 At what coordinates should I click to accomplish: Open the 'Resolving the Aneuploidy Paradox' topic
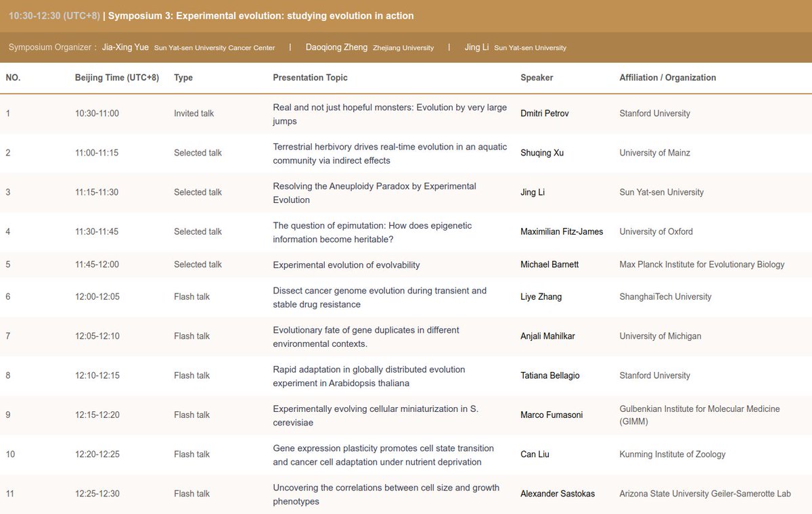[x=374, y=193]
